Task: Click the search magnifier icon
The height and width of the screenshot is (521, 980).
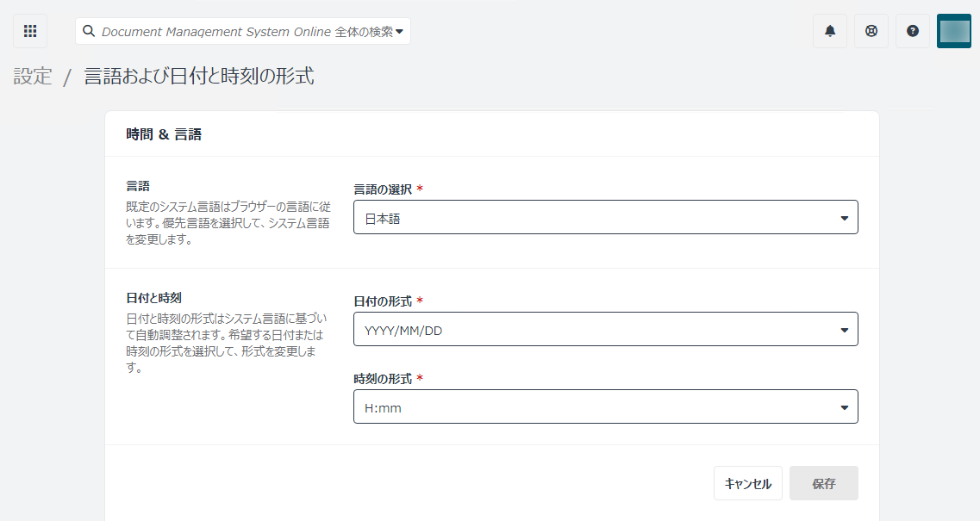Action: coord(89,30)
